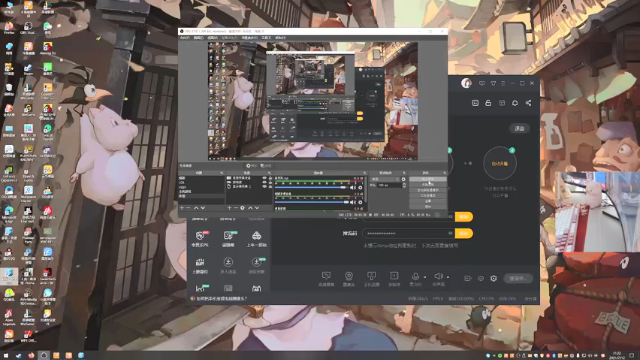Click Start Recording button in OBS Controls dock
Viewport: 640px width, 360px height.
tap(428, 184)
